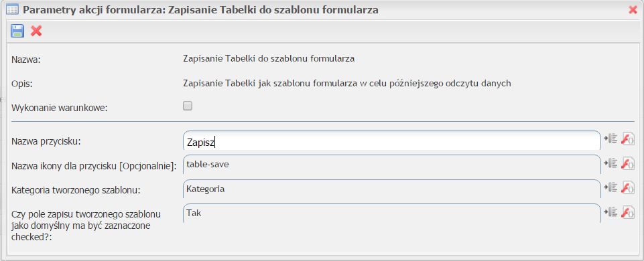
Task: Save parameters with the floppy disk icon
Action: [x=17, y=31]
